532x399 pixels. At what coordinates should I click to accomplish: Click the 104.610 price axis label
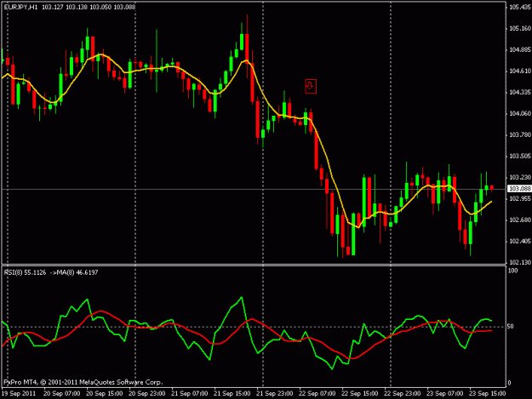click(x=520, y=71)
